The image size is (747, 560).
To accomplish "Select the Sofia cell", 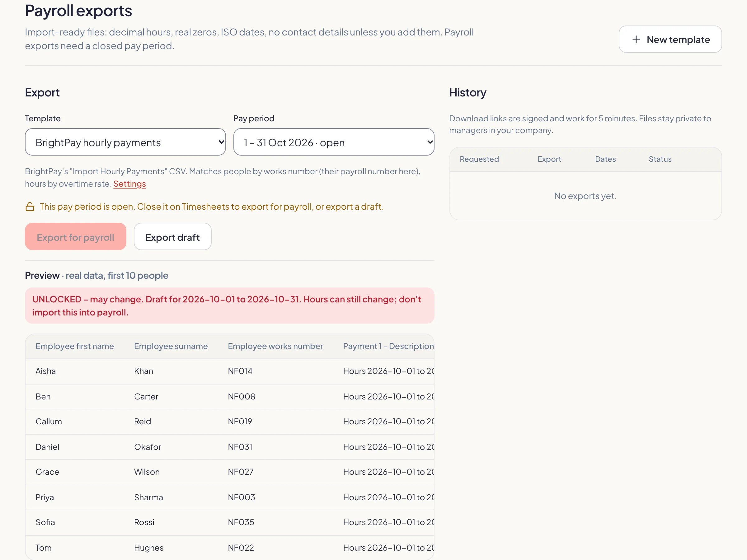I will [45, 522].
